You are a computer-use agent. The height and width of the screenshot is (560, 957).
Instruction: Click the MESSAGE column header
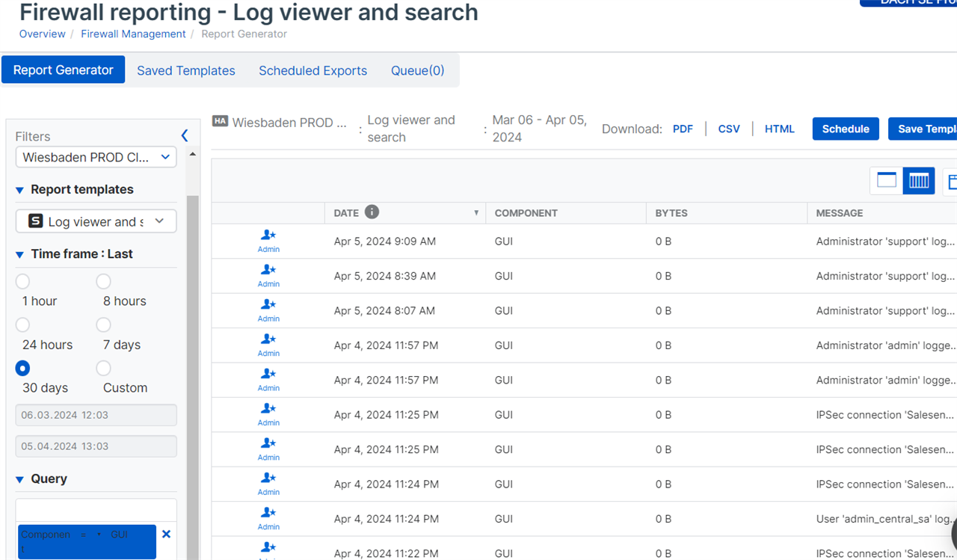[840, 213]
